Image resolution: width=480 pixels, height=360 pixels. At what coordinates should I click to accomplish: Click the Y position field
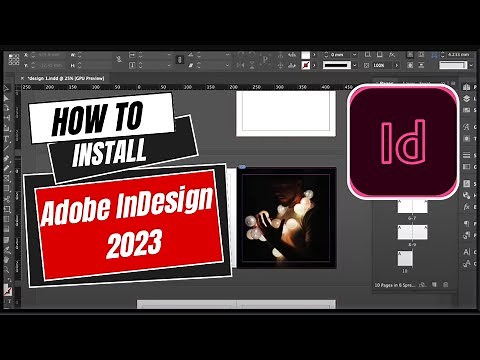[51, 66]
